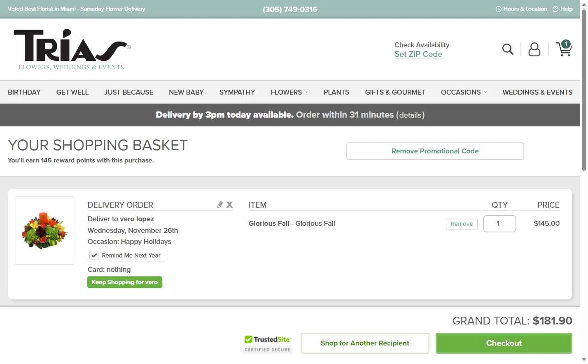588x364 pixels.
Task: Open Just Because category
Action: point(128,92)
